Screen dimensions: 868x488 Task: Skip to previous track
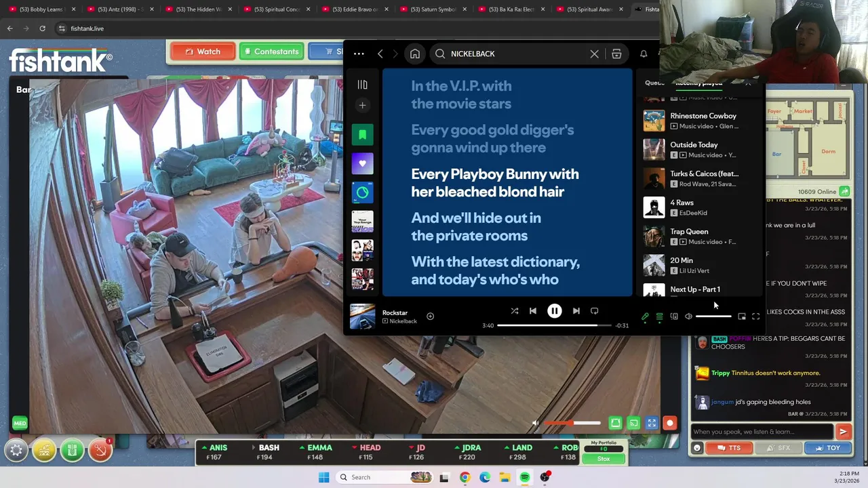pyautogui.click(x=533, y=311)
